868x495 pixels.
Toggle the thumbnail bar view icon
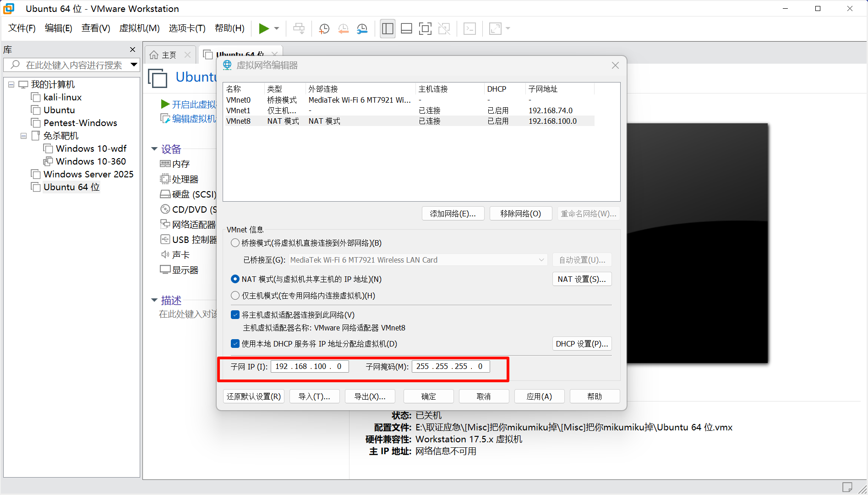click(406, 29)
